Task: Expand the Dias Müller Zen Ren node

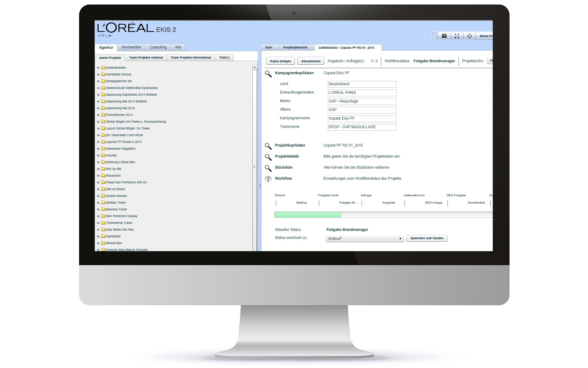Action: [x=99, y=230]
